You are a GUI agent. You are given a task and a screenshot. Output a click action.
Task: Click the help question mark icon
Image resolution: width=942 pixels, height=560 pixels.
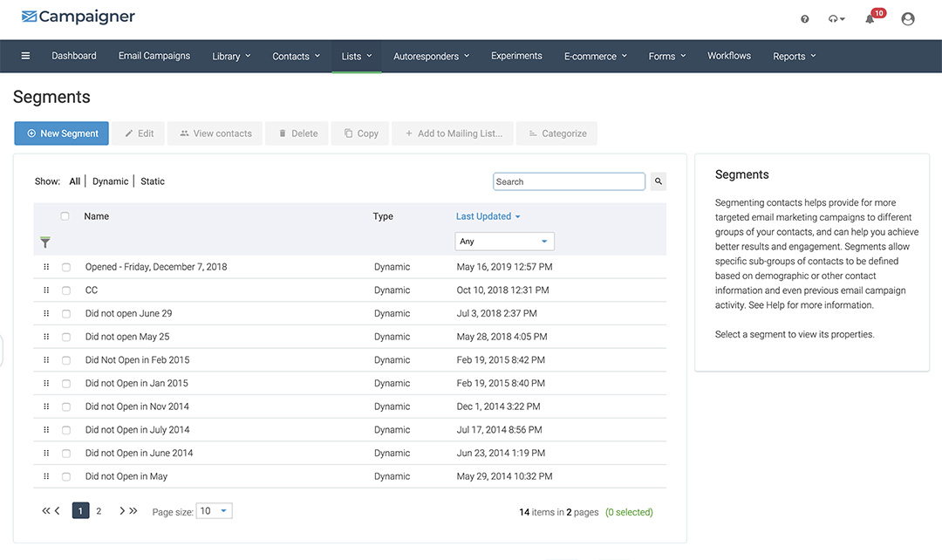point(804,19)
